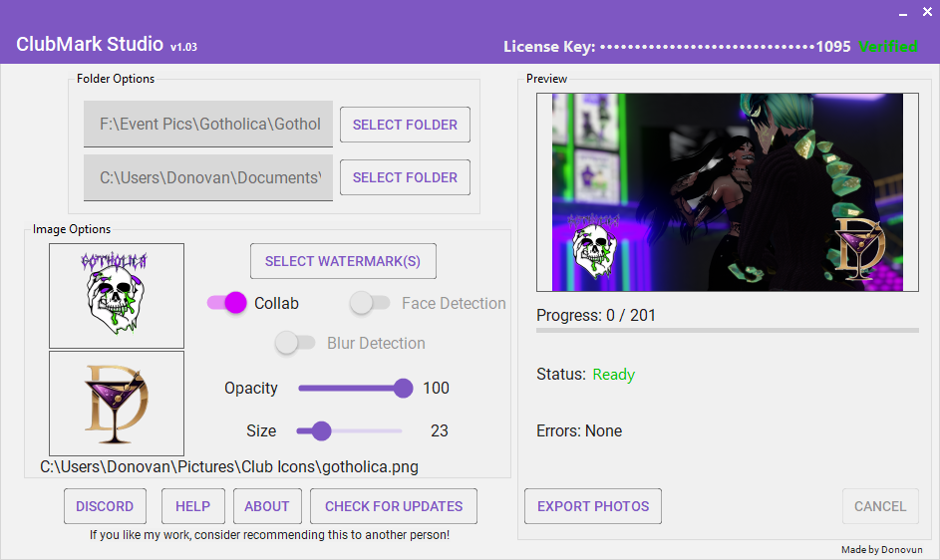This screenshot has height=560, width=940.
Task: Click Check for Updates
Action: pyautogui.click(x=394, y=506)
